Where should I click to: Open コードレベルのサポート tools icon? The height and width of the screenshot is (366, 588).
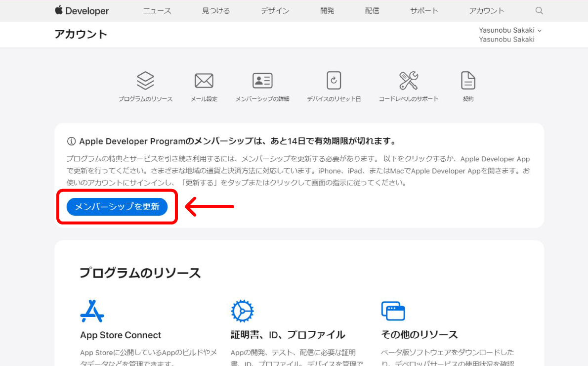[x=409, y=81]
